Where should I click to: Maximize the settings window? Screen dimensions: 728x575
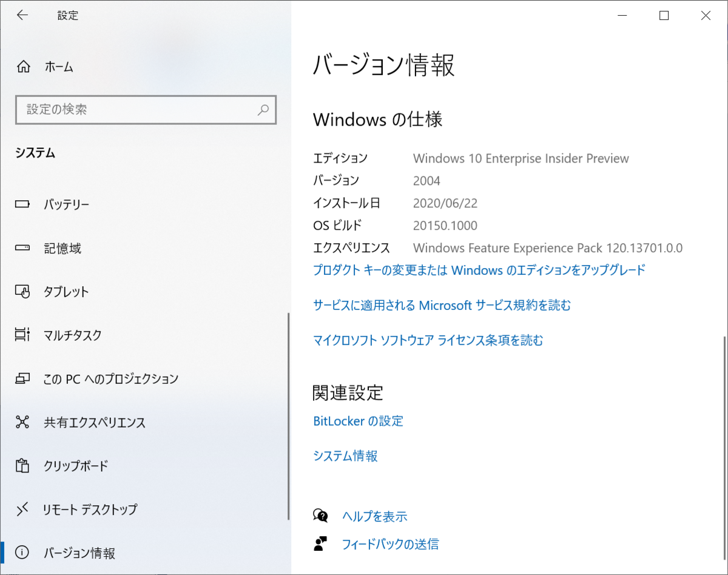tap(664, 16)
